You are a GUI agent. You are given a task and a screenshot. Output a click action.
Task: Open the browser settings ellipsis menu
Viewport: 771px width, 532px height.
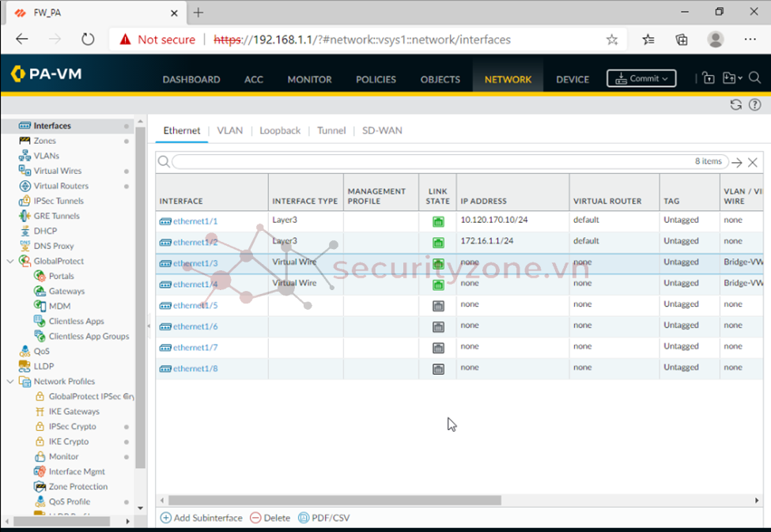click(750, 40)
